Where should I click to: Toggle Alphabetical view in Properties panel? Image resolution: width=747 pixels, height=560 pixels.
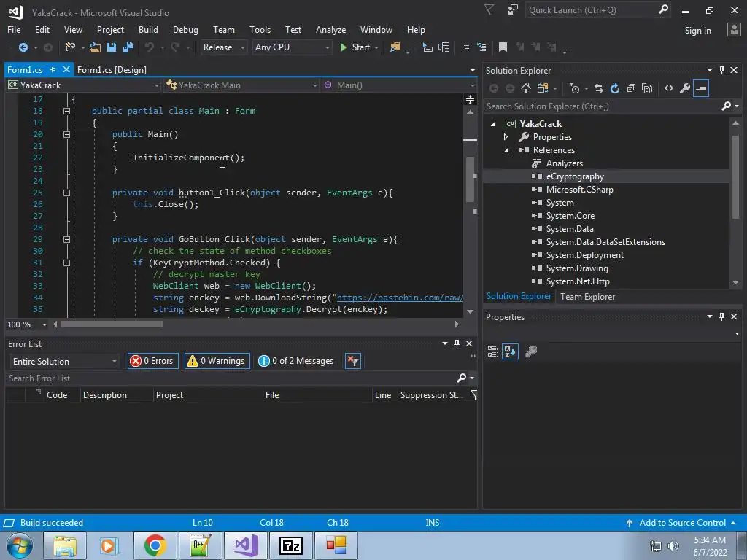510,351
